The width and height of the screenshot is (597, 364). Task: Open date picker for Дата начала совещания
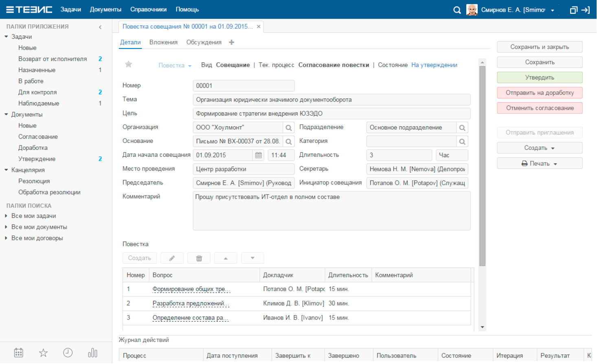[258, 155]
